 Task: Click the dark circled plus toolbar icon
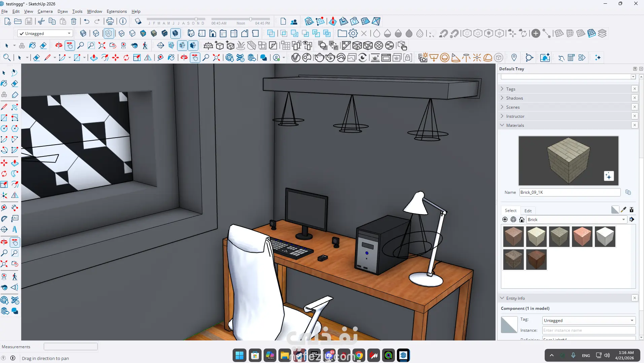click(x=536, y=33)
